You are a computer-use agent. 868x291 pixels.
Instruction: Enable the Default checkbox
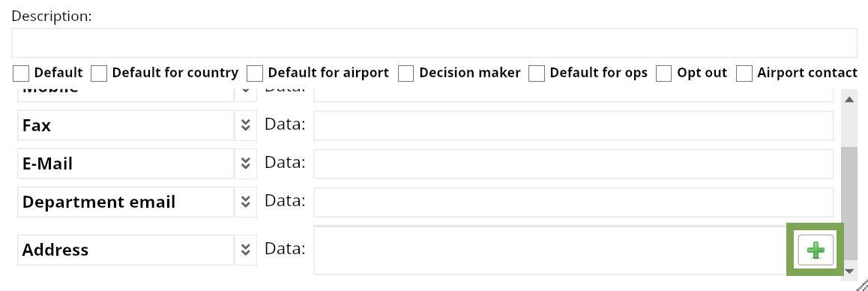pos(21,73)
